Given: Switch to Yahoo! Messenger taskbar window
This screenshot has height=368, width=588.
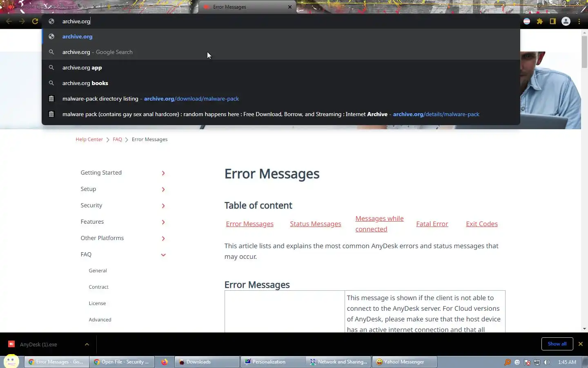Looking at the screenshot, I should [404, 362].
